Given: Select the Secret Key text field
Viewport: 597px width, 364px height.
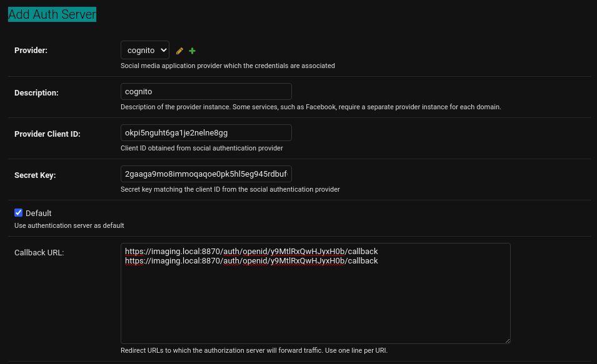Looking at the screenshot, I should click(206, 174).
